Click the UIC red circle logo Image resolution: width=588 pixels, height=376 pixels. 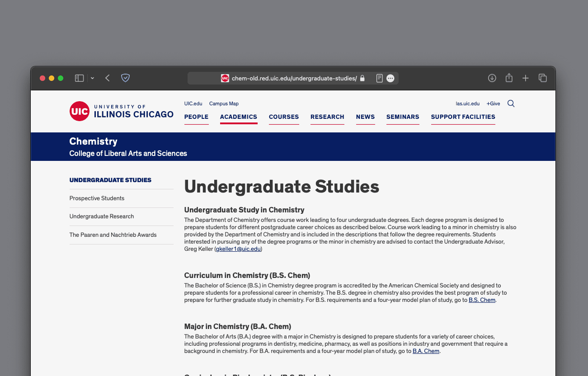click(x=80, y=111)
